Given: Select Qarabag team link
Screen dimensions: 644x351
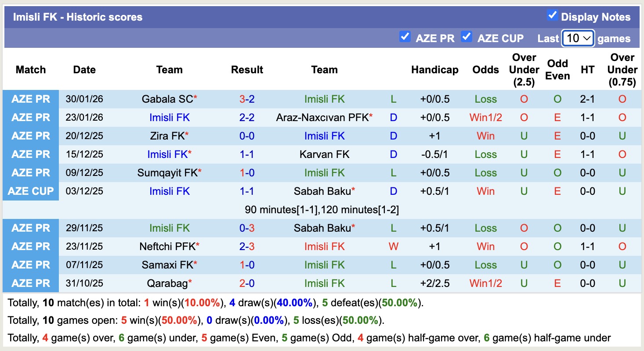Looking at the screenshot, I should [167, 283].
